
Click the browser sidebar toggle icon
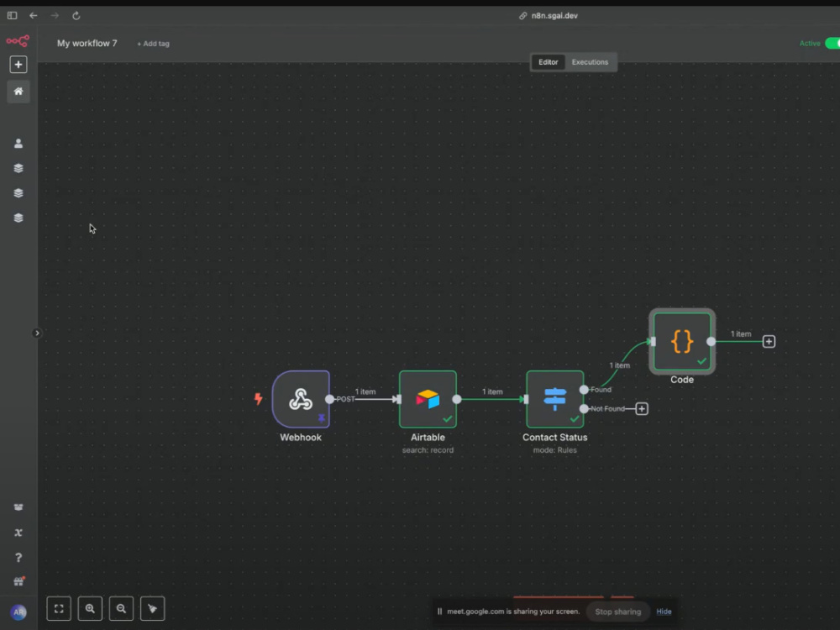pos(12,15)
